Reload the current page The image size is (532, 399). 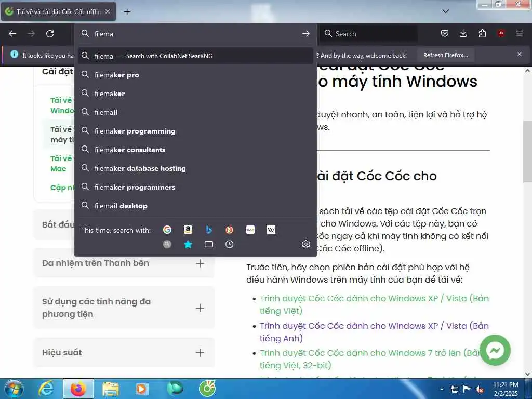coord(50,34)
